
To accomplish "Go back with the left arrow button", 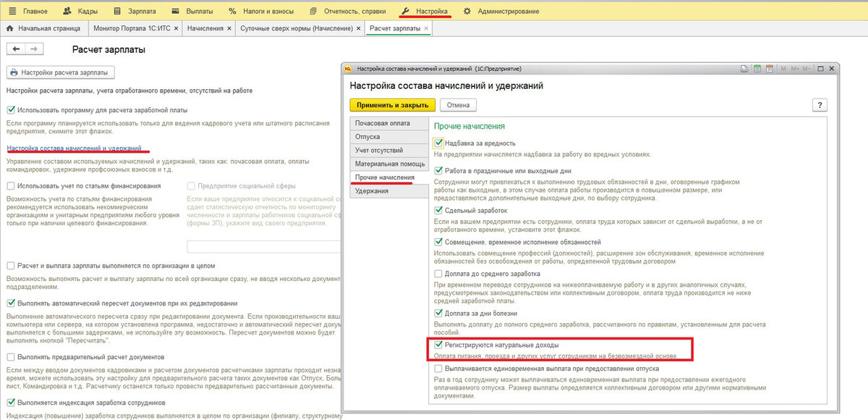I will 17,49.
